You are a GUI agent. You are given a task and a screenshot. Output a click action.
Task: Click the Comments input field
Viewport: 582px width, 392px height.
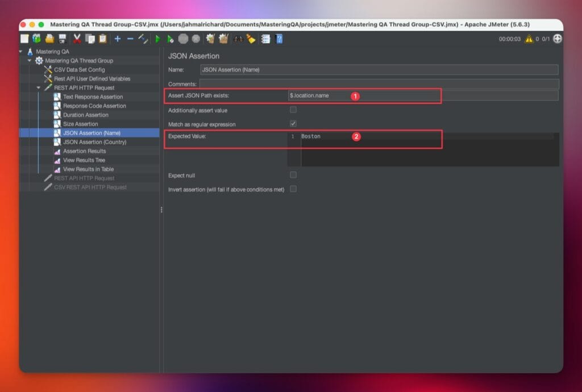(379, 84)
